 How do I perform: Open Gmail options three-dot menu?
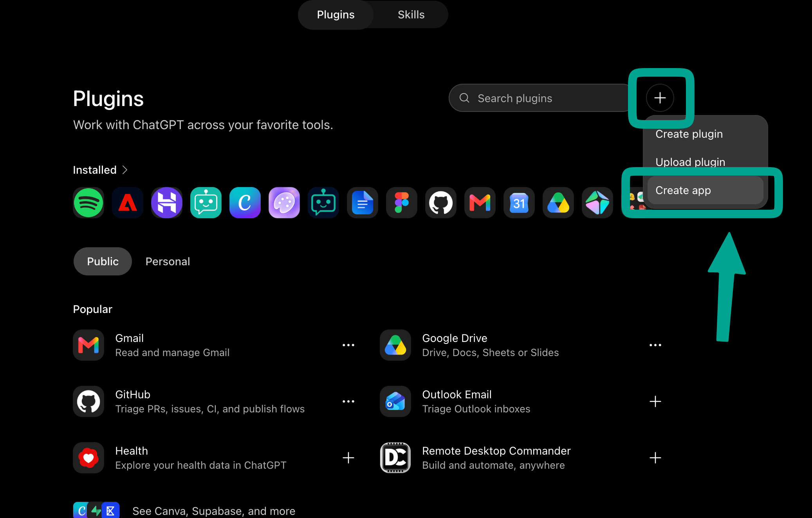coord(348,345)
